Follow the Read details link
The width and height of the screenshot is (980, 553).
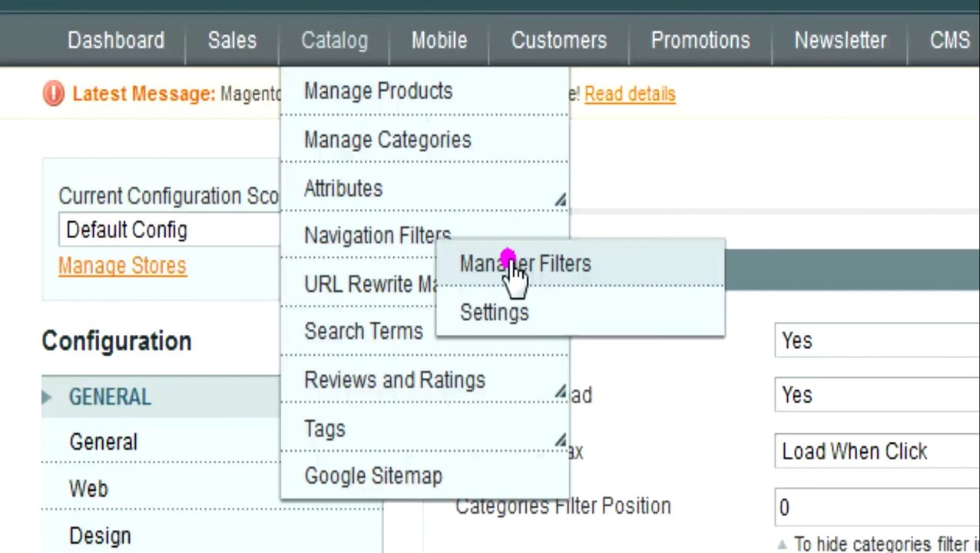(630, 94)
